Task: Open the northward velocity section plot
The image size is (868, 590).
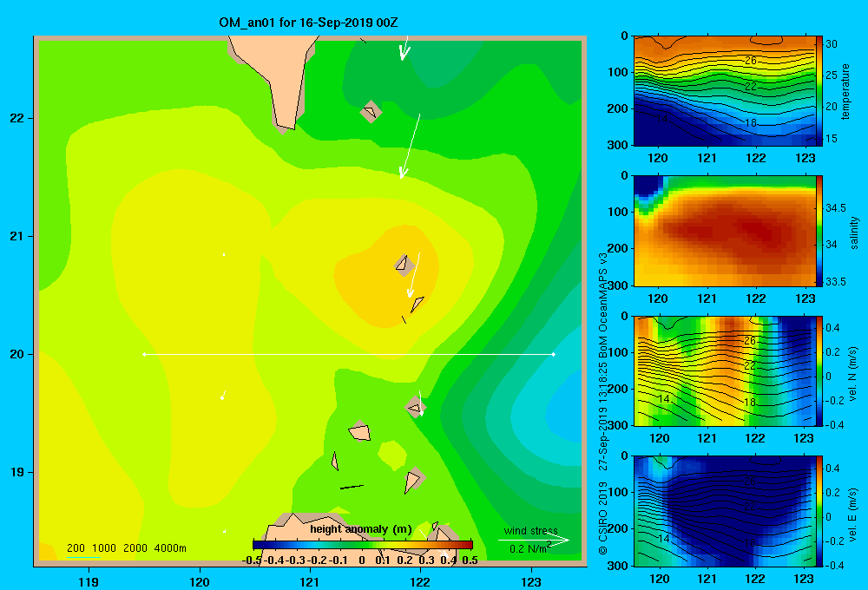Action: tap(724, 370)
